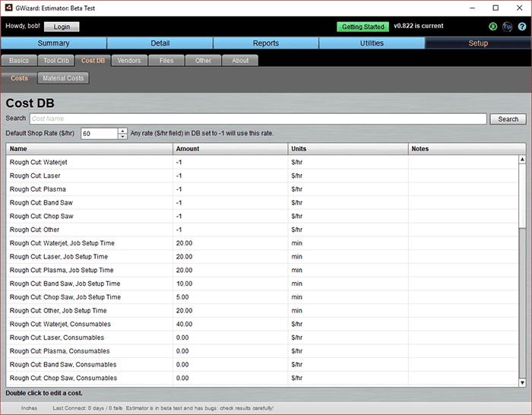Click the Inches status bar entry
This screenshot has height=415, width=532.
[x=29, y=408]
